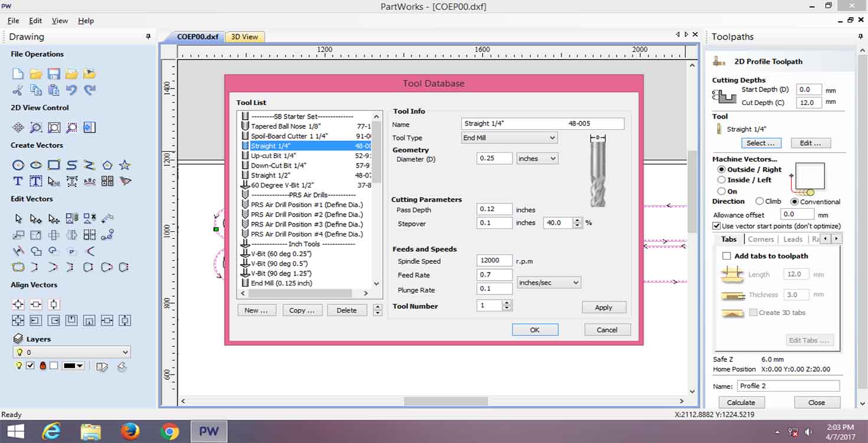Click the Open file folder icon
This screenshot has height=443, width=868.
(x=36, y=74)
